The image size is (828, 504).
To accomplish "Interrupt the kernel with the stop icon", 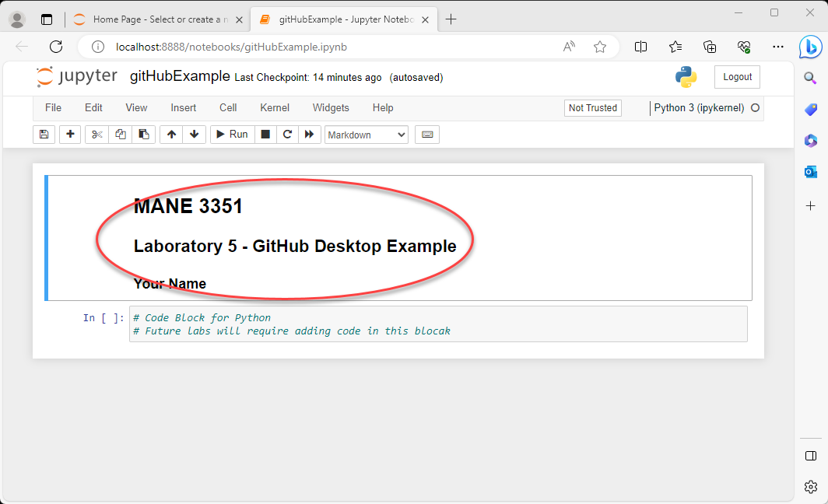I will tap(265, 135).
